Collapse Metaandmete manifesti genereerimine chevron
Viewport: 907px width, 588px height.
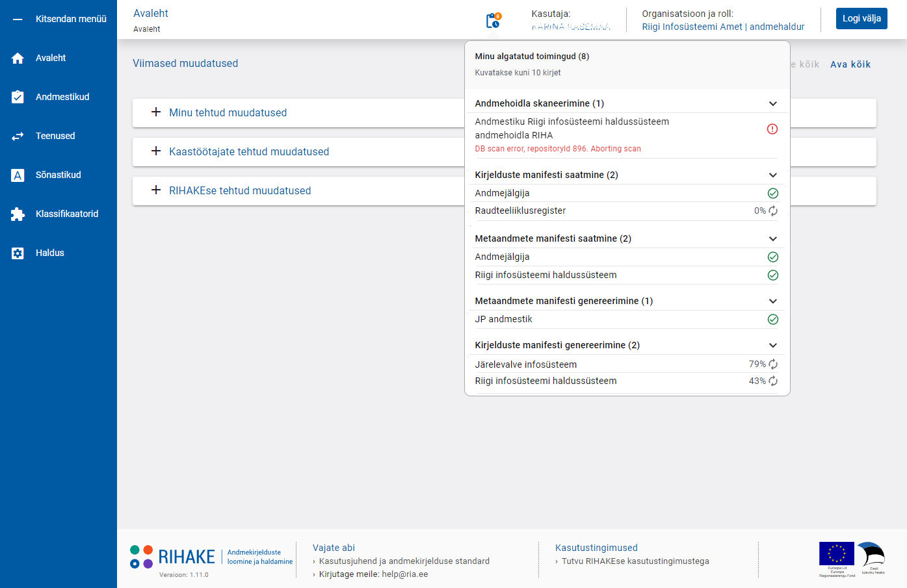pos(772,301)
